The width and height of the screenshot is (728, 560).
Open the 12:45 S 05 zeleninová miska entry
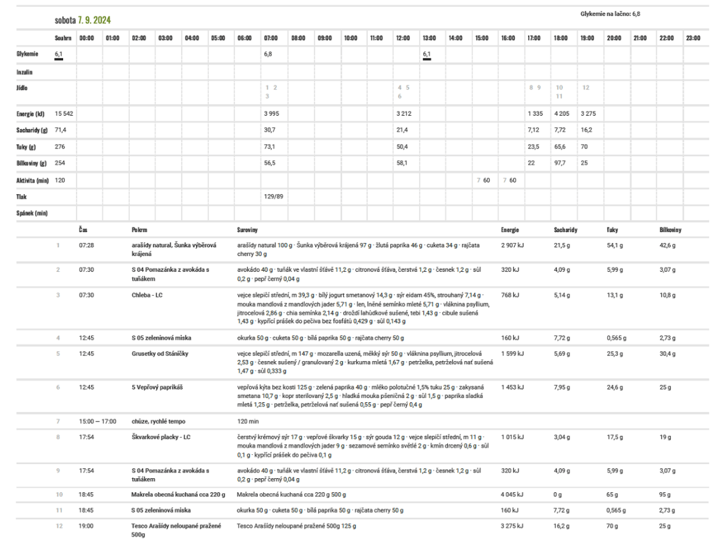(x=161, y=338)
